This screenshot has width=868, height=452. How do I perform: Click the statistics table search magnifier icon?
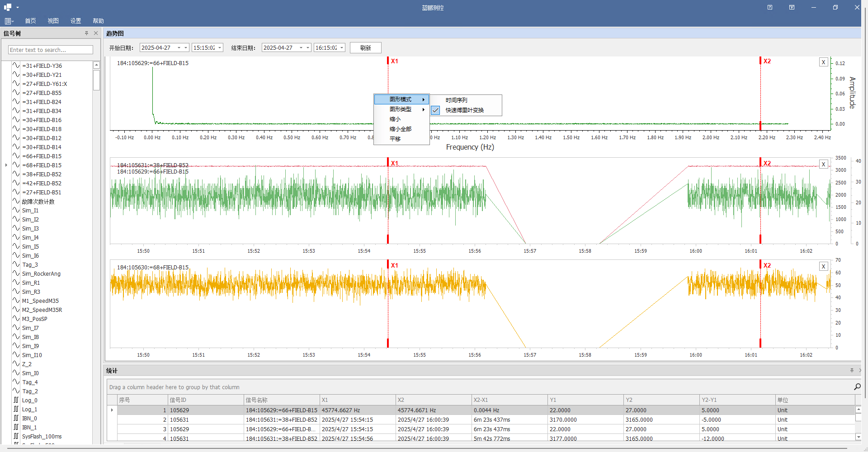coord(857,387)
